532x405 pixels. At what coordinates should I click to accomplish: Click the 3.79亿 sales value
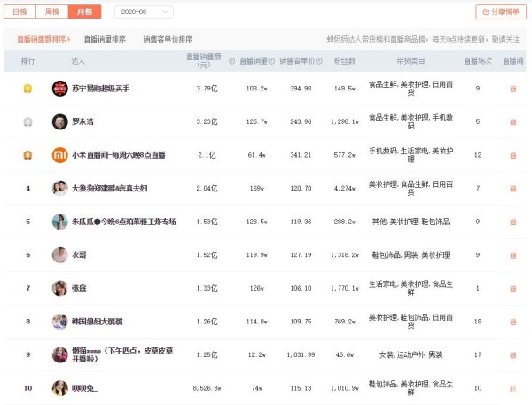(207, 89)
